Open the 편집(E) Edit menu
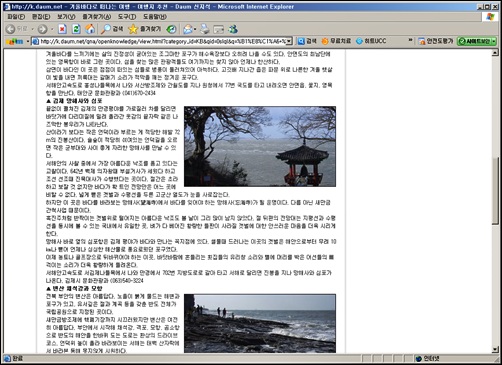Screen dimensions: 502x365 tap(41, 17)
